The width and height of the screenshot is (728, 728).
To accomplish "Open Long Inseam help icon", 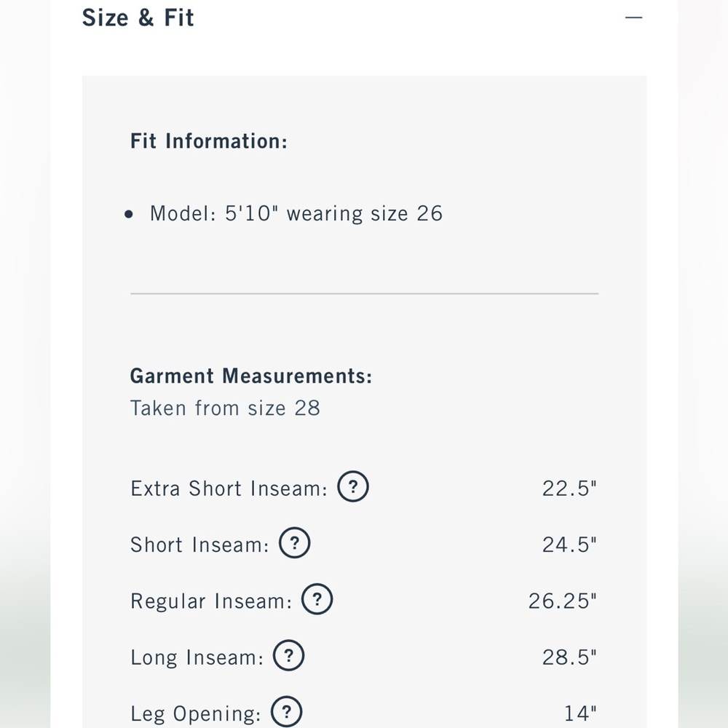I will click(288, 656).
